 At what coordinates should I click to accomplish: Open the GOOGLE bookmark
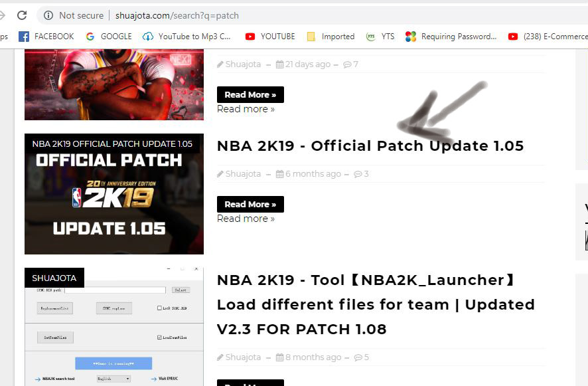click(109, 37)
